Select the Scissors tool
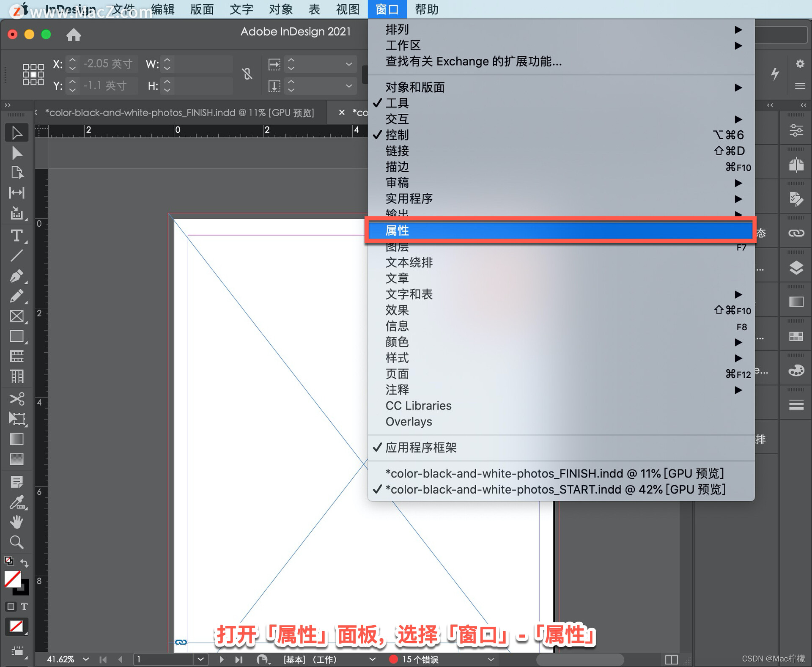The height and width of the screenshot is (667, 812). tap(17, 398)
